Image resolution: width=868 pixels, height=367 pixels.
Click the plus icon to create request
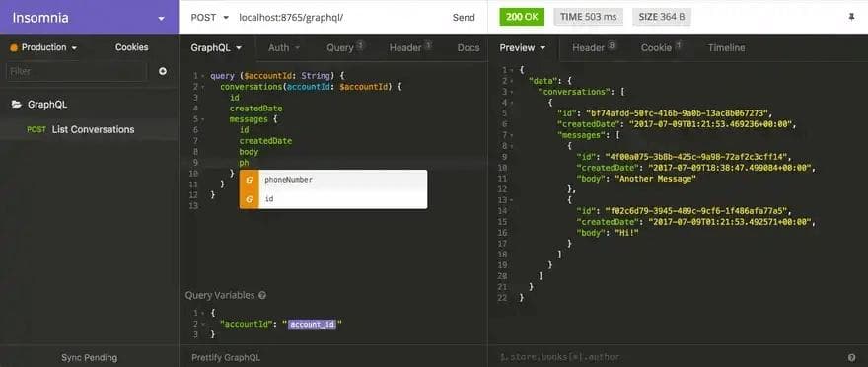(163, 71)
